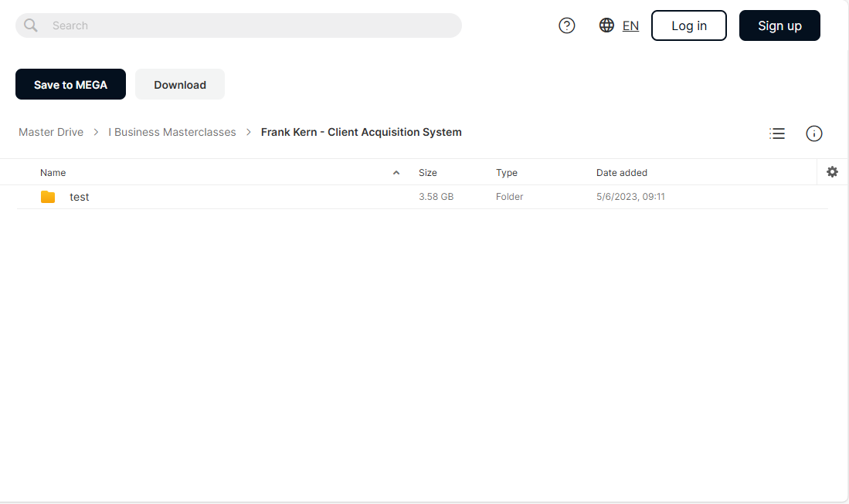Sort by Type column header
The image size is (849, 504).
(507, 173)
